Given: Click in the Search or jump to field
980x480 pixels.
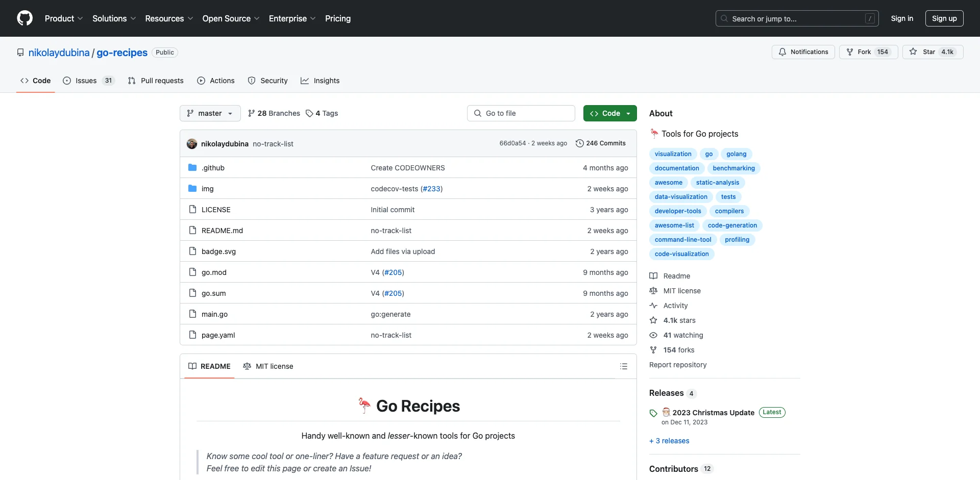Looking at the screenshot, I should tap(797, 18).
